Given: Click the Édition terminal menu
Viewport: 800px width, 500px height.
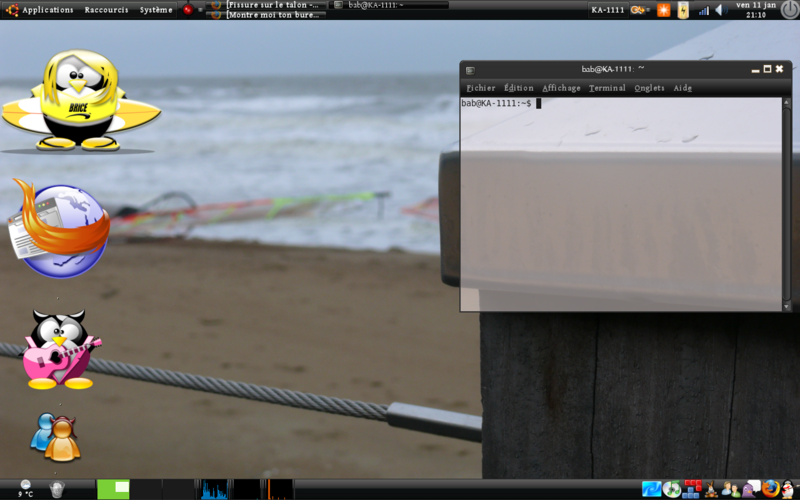Looking at the screenshot, I should coord(518,88).
